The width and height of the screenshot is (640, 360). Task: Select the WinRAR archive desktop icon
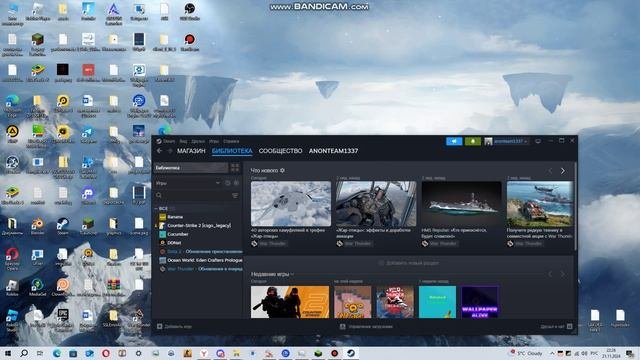point(113,287)
